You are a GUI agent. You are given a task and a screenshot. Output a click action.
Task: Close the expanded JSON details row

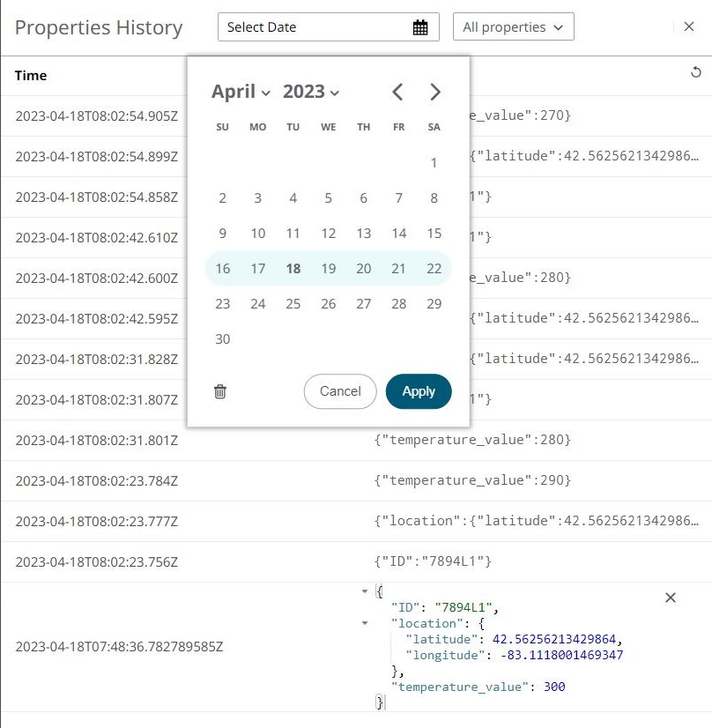tap(671, 598)
